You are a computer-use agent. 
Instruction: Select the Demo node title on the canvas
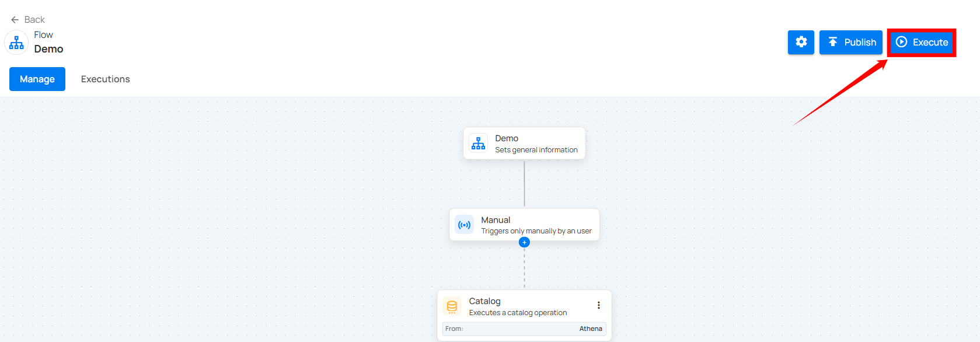[x=507, y=138]
